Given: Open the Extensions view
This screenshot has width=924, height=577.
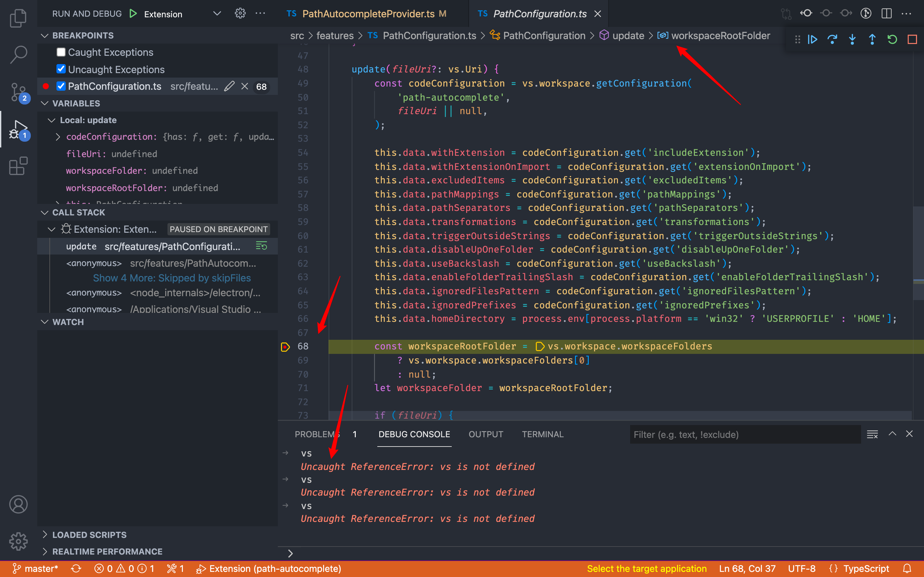Looking at the screenshot, I should 18,166.
